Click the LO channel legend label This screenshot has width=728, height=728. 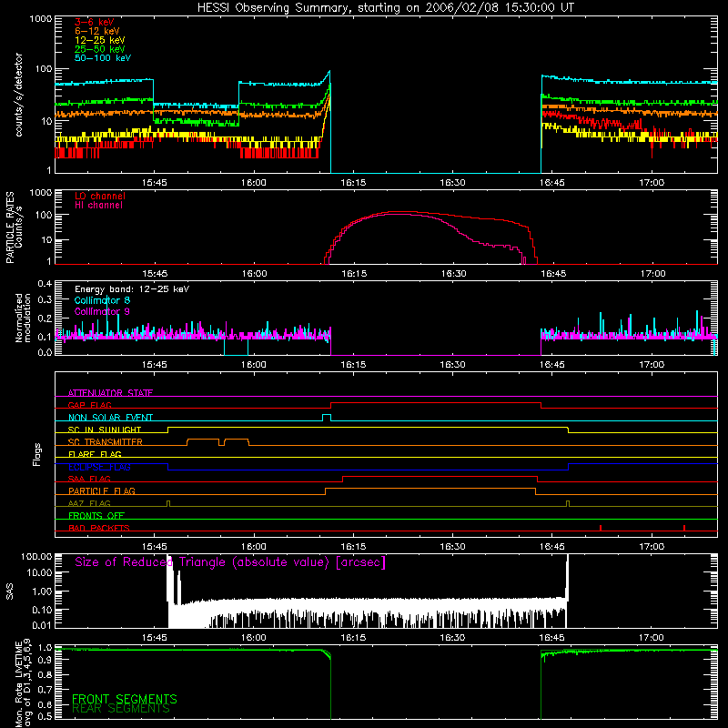(100, 196)
